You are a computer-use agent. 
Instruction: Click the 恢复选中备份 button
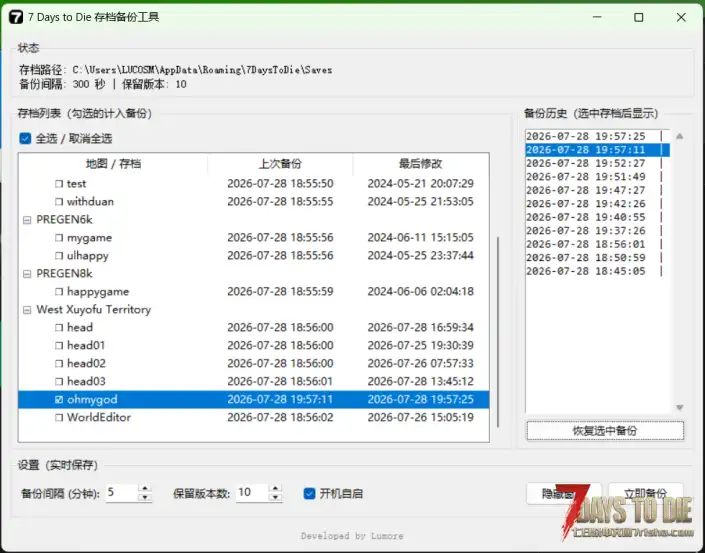(x=605, y=431)
